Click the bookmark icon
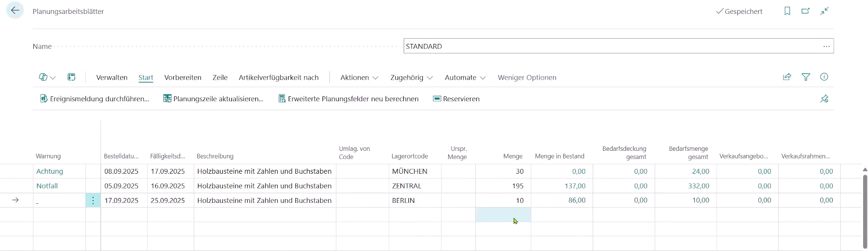 pos(787,11)
